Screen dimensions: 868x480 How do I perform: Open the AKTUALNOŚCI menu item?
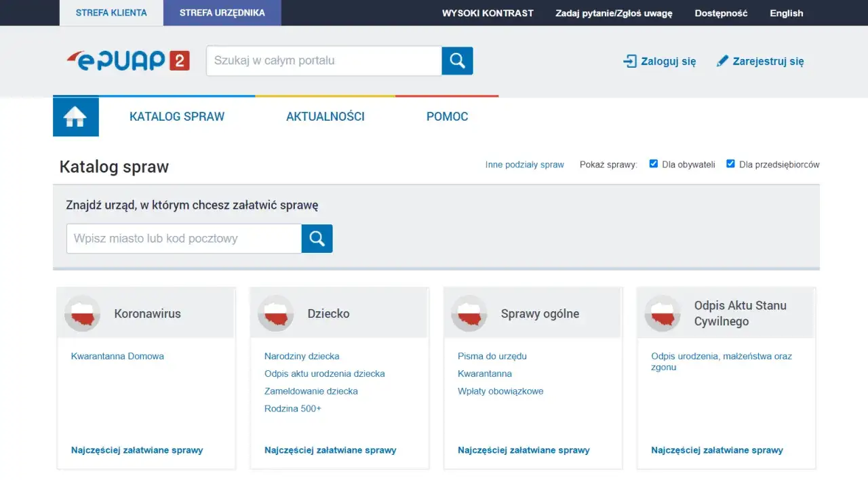tap(325, 116)
